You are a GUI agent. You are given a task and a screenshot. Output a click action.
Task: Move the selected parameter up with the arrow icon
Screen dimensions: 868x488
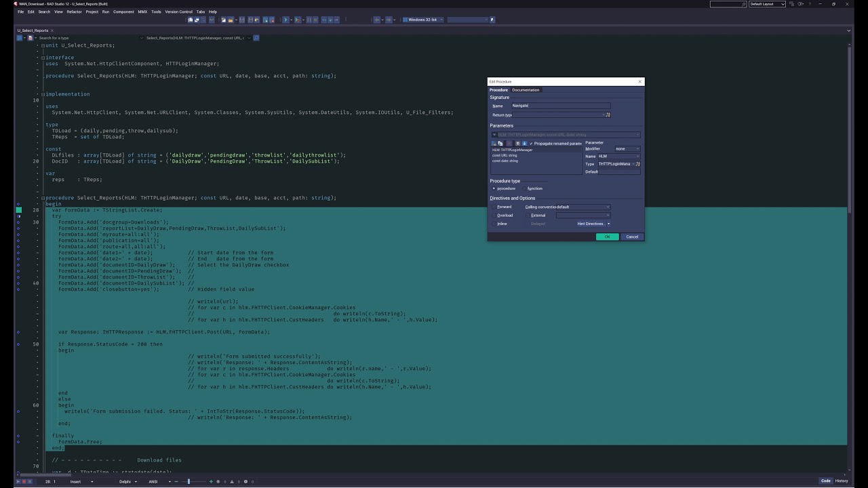click(x=517, y=144)
